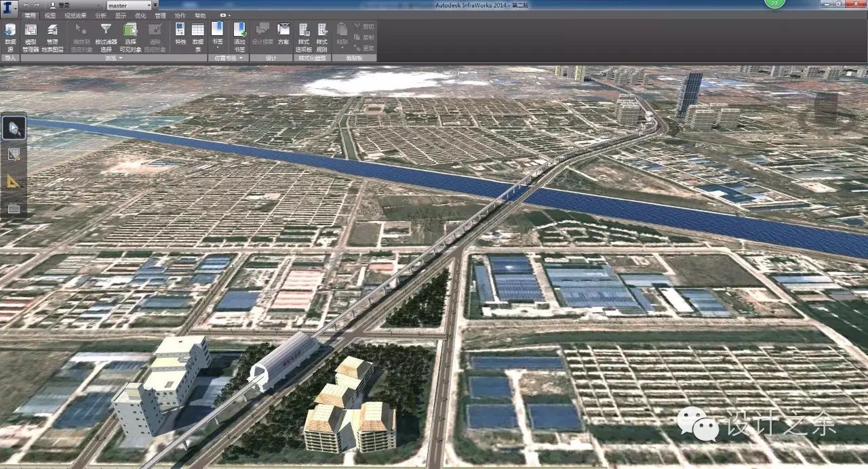Switch to the 分析 ribbon tab
868x469 pixels.
click(100, 15)
